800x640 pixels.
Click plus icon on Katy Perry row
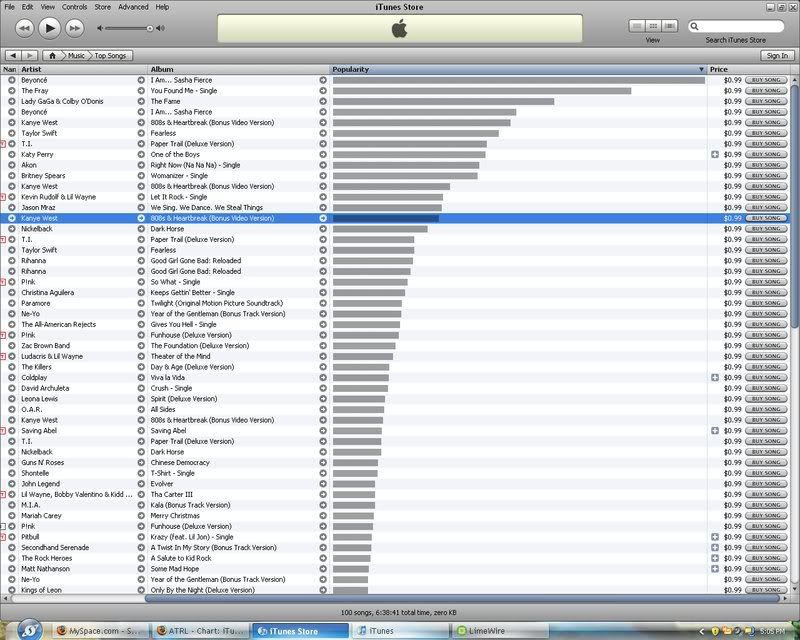click(715, 154)
